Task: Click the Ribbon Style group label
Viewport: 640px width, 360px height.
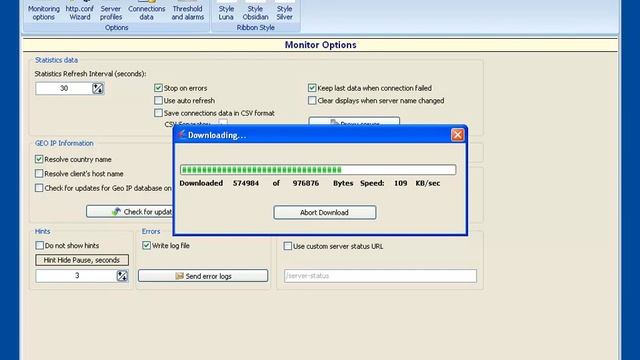Action: coord(256,28)
